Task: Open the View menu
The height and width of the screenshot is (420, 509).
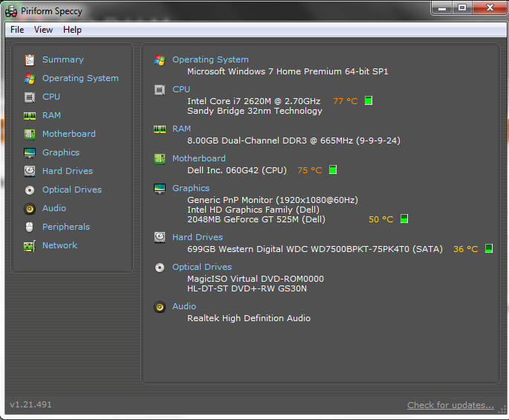Action: click(43, 30)
